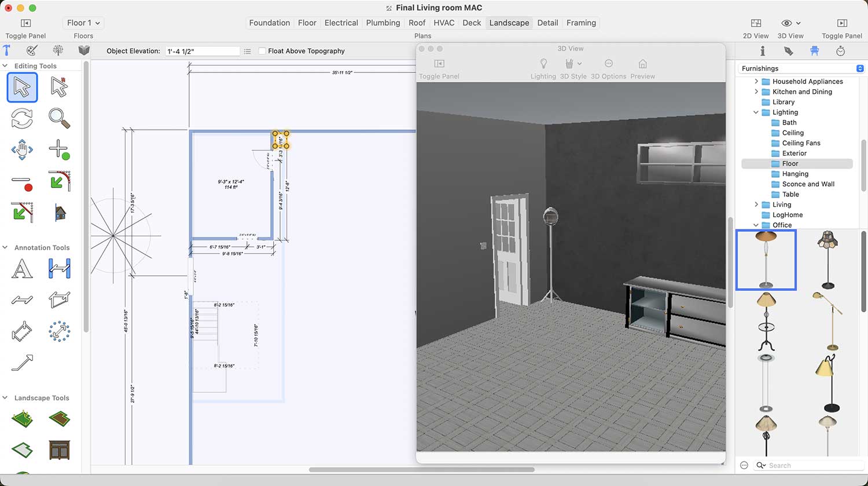This screenshot has width=868, height=486.
Task: Open the 3D Options icon
Action: point(608,64)
